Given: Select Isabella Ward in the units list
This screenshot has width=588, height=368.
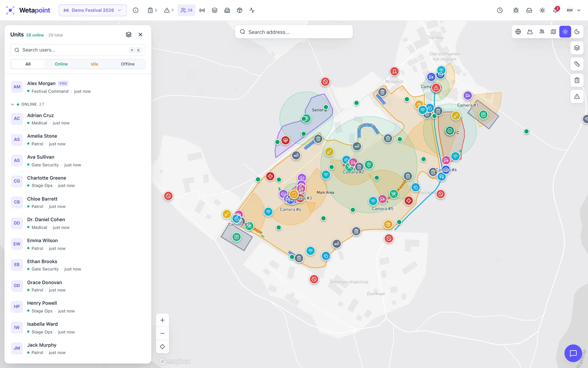Looking at the screenshot, I should point(78,328).
